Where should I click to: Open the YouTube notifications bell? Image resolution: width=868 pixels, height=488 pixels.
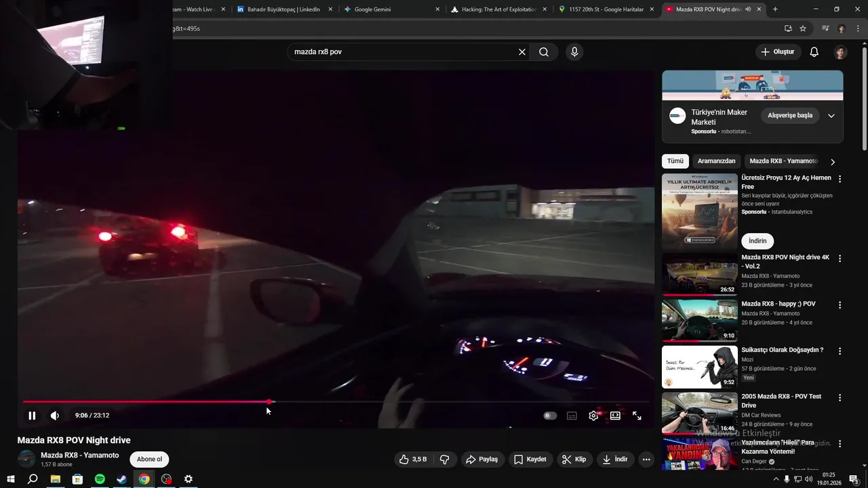pyautogui.click(x=814, y=52)
